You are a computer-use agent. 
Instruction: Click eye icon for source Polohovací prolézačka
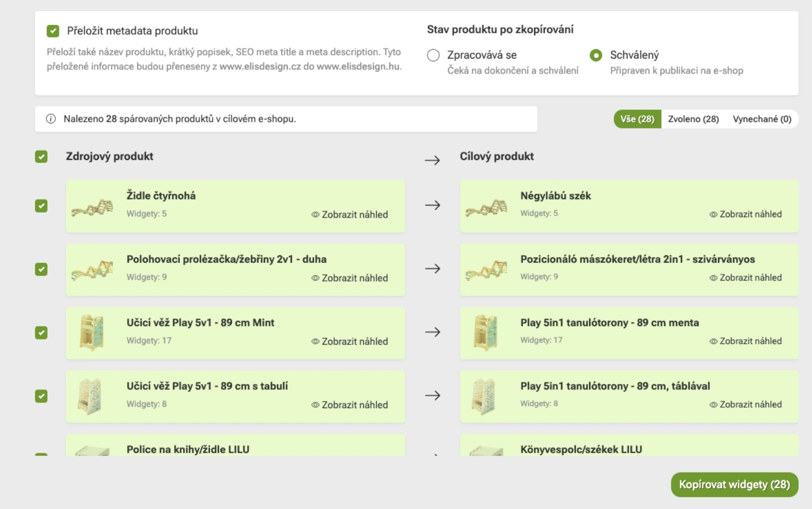(315, 278)
